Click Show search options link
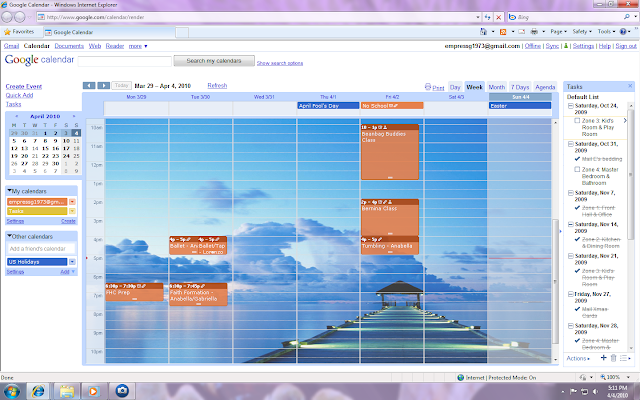This screenshot has width=640, height=400. [x=280, y=63]
